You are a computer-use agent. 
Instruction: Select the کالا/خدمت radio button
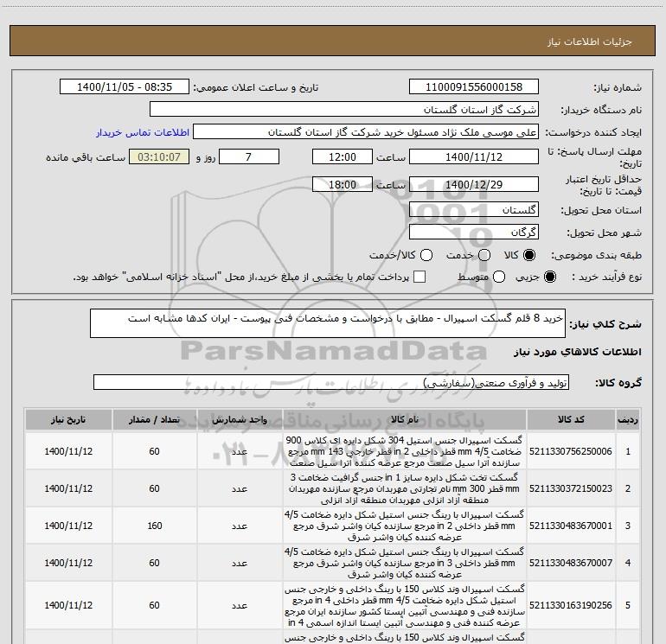tap(426, 255)
